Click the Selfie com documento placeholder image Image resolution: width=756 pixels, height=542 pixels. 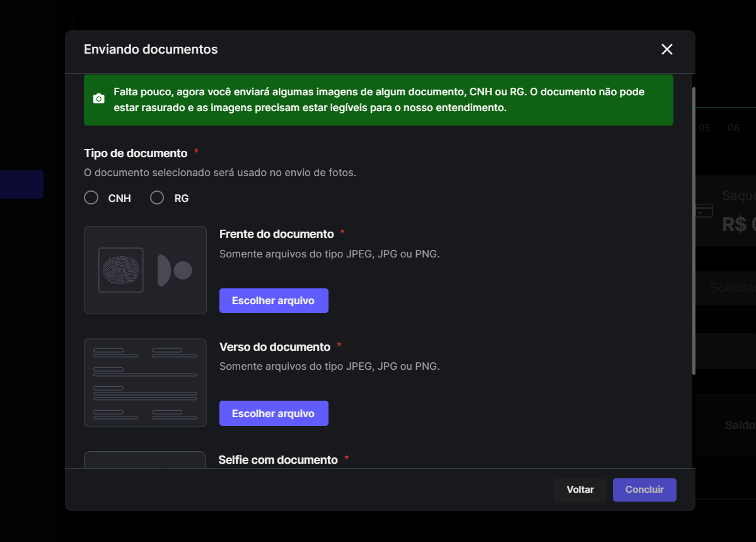coord(145,459)
